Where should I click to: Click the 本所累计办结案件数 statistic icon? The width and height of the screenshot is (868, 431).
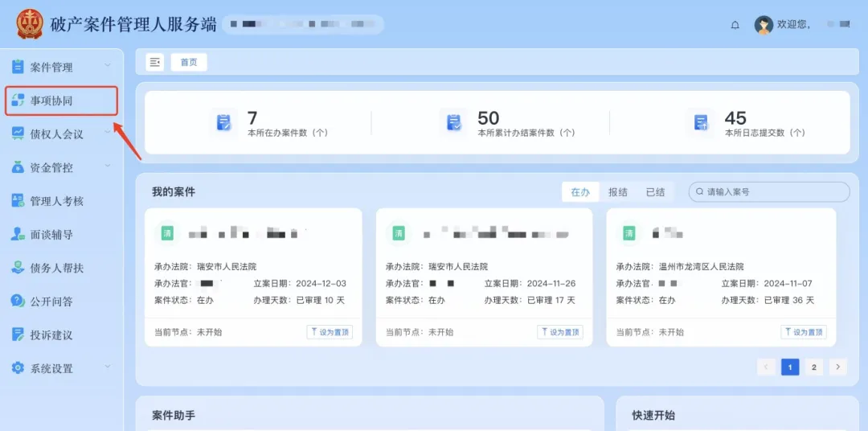[453, 122]
